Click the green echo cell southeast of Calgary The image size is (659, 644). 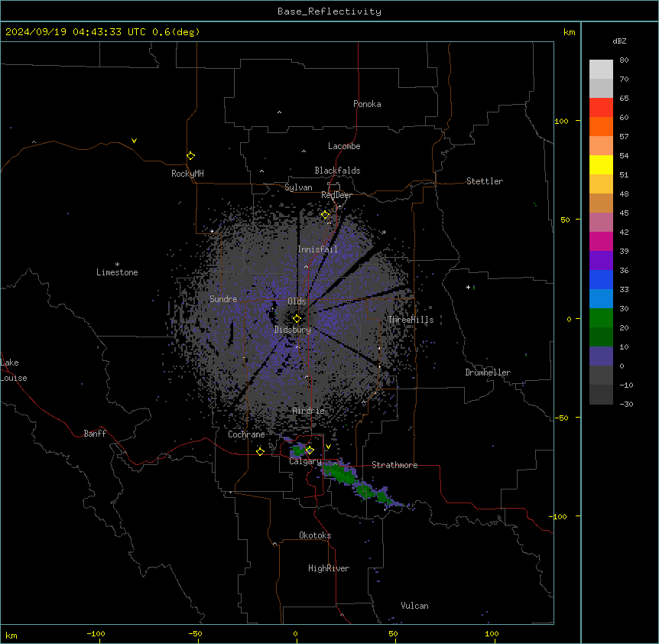342,473
